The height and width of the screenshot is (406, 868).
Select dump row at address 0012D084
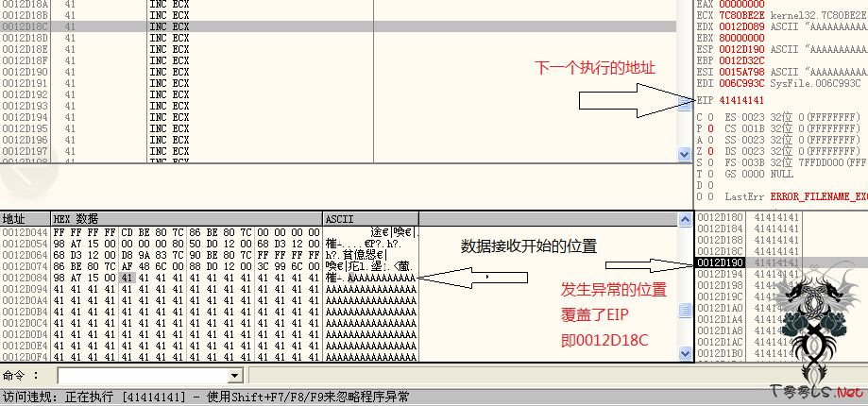pyautogui.click(x=25, y=278)
